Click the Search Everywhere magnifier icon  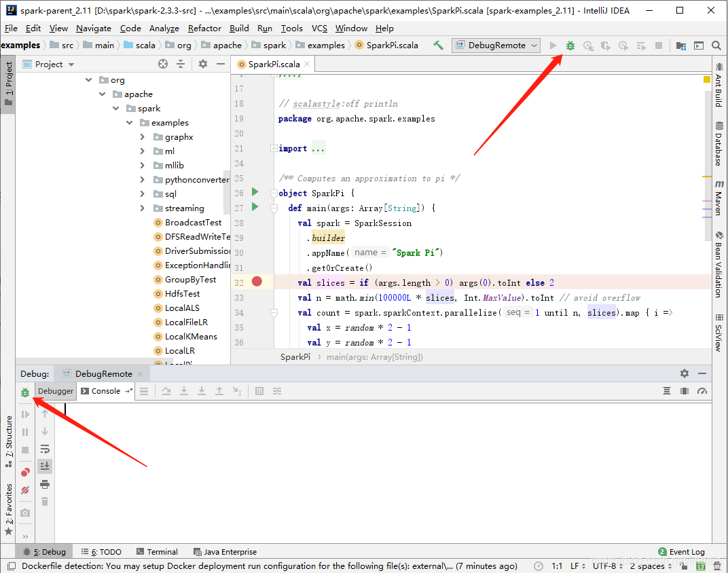click(x=716, y=45)
